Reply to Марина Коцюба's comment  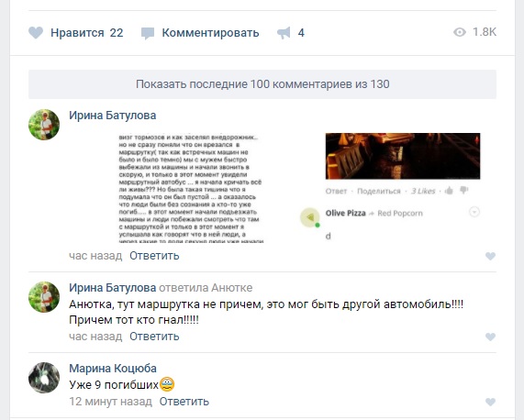(184, 402)
